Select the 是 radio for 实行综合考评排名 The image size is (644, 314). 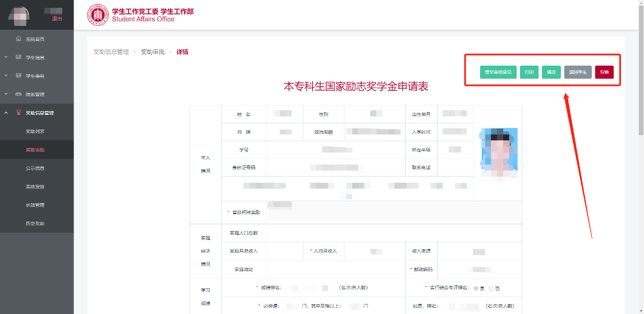coord(476,288)
